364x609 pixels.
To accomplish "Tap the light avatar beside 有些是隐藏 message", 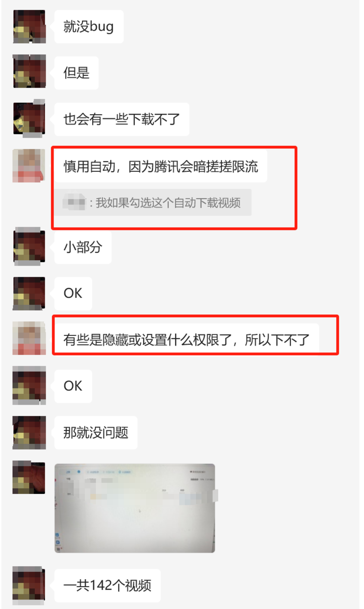I will coord(29,338).
